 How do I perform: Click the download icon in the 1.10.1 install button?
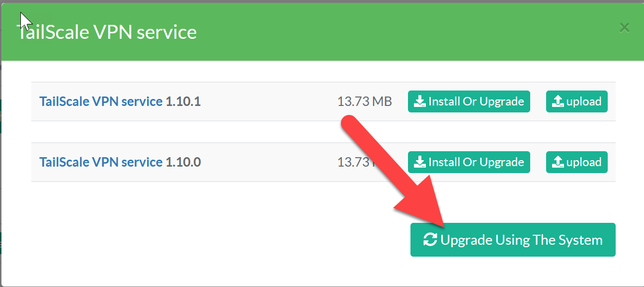coord(420,101)
